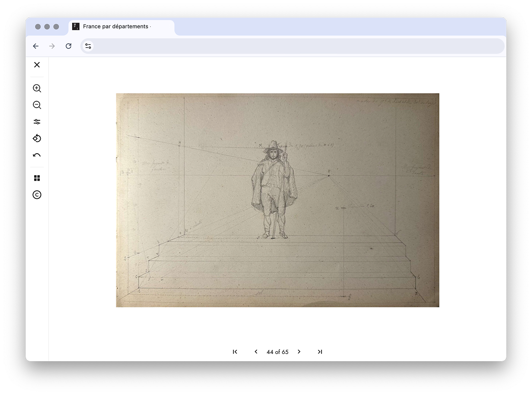
Task: Select the perspective drawing image
Action: coord(277,199)
